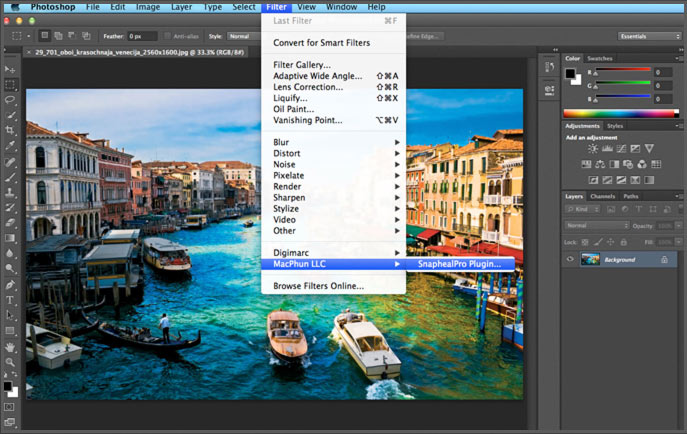Open the marquee Style dropdown

tap(242, 36)
